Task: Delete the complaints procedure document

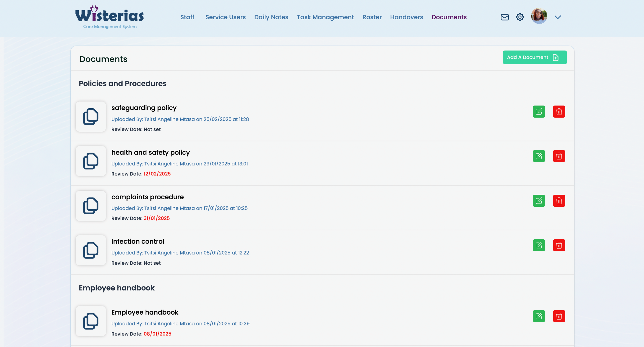Action: click(559, 201)
